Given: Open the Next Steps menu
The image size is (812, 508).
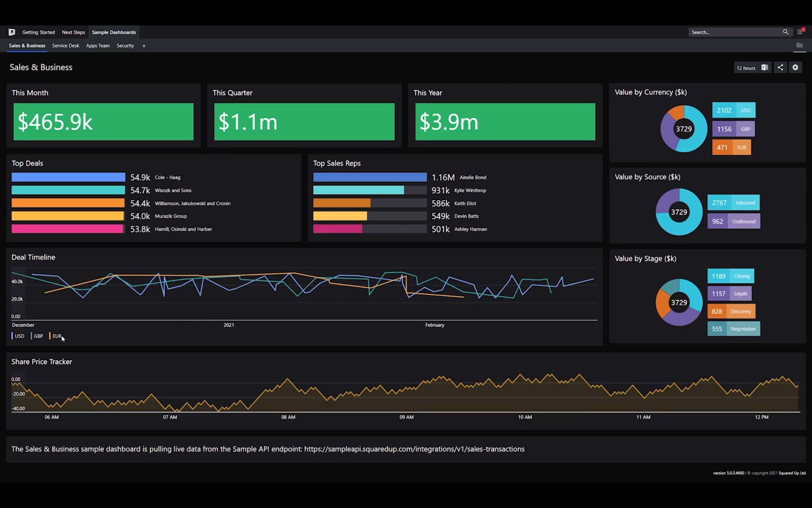Looking at the screenshot, I should point(73,32).
